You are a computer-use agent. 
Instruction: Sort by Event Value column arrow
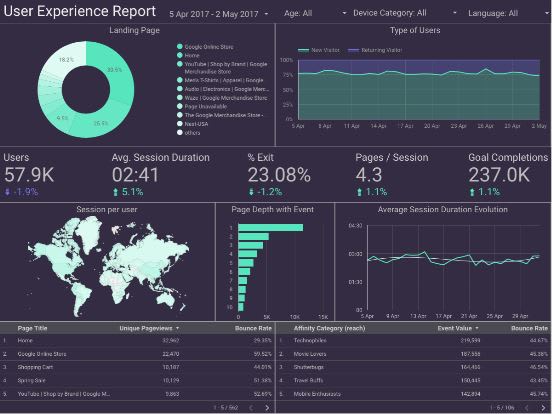[477, 328]
